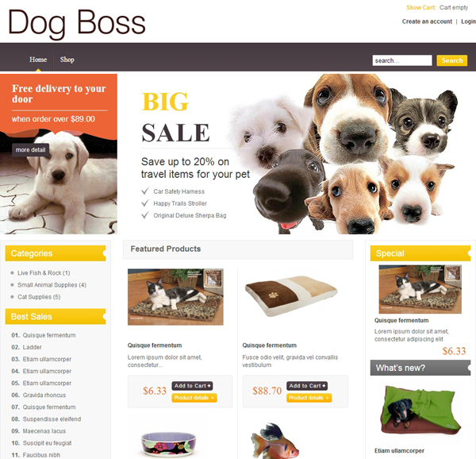Add the $6.33 product to cart
Image resolution: width=476 pixels, height=459 pixels.
[x=192, y=386]
